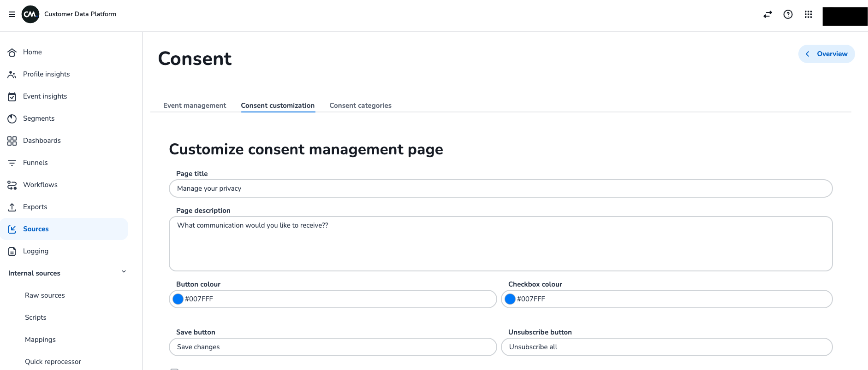Image resolution: width=868 pixels, height=370 pixels.
Task: Go back to Overview
Action: (x=826, y=54)
